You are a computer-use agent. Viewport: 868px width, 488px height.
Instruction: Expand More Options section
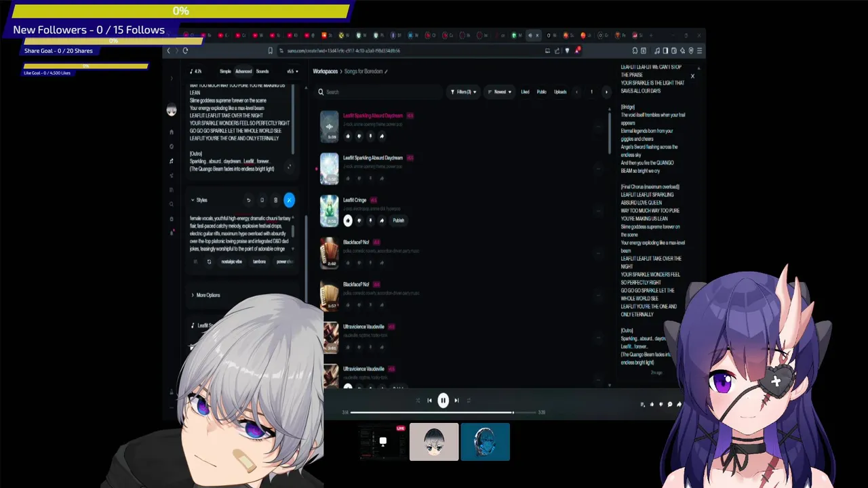point(205,295)
